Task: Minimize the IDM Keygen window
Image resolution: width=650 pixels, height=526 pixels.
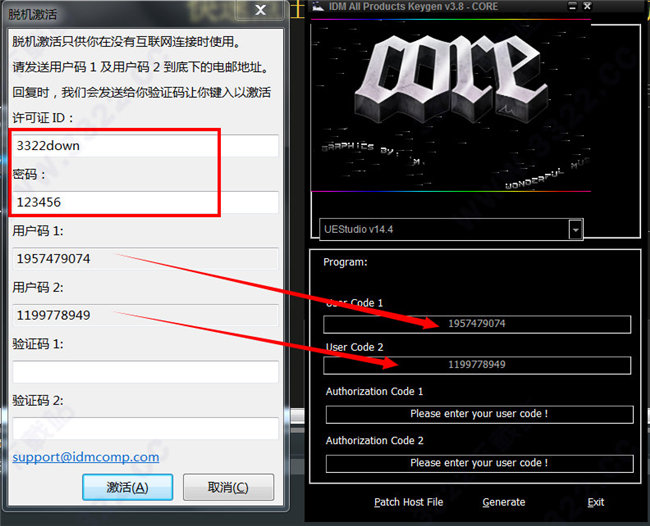Action: pyautogui.click(x=572, y=6)
